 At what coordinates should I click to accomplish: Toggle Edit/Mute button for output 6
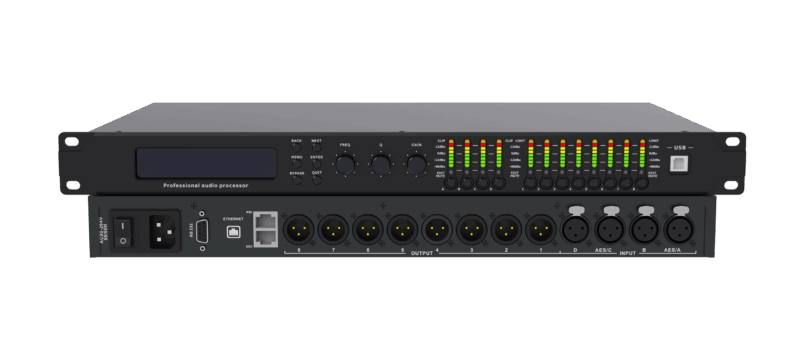610,183
